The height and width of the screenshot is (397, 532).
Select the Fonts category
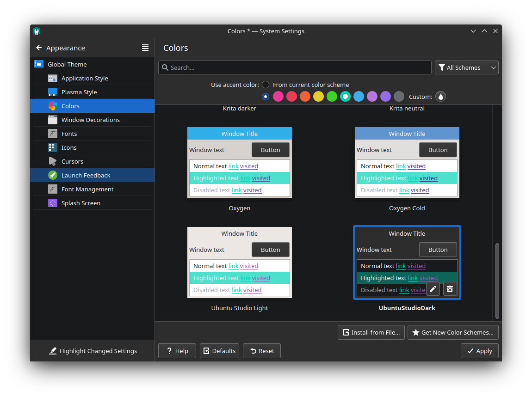(69, 134)
